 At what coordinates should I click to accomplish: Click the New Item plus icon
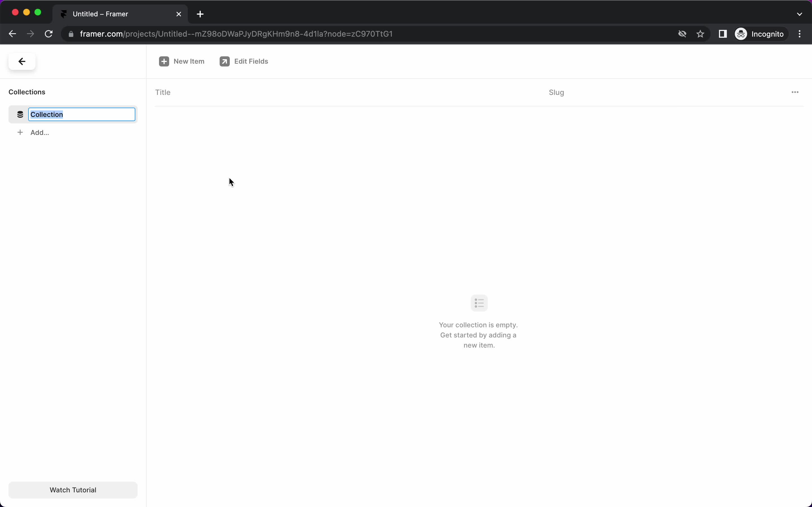tap(164, 61)
